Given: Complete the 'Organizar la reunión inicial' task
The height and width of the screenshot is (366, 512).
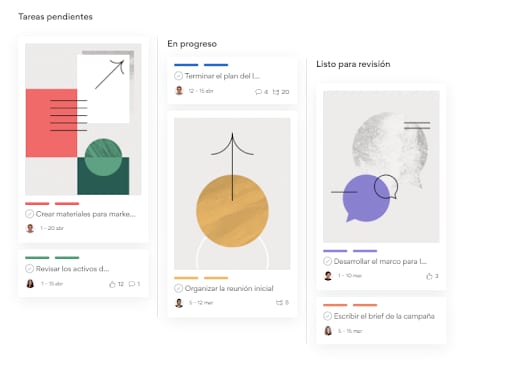Looking at the screenshot, I should click(178, 288).
